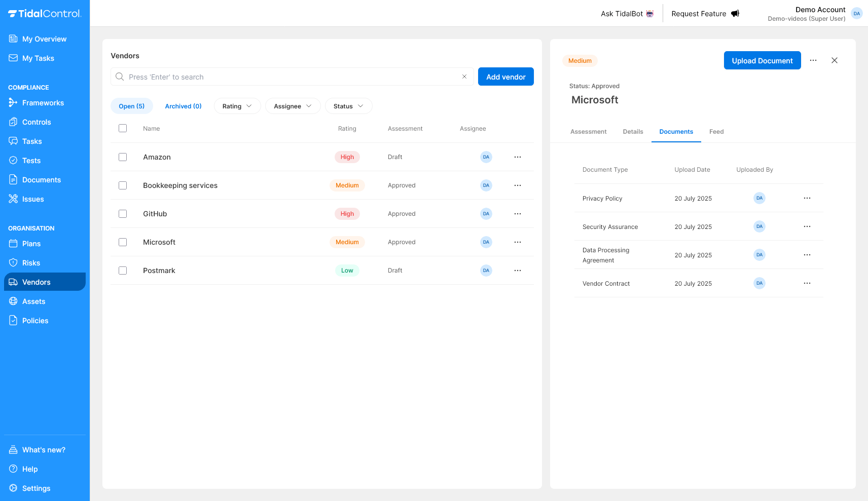Select the Assets globe icon
The image size is (868, 501).
point(13,301)
